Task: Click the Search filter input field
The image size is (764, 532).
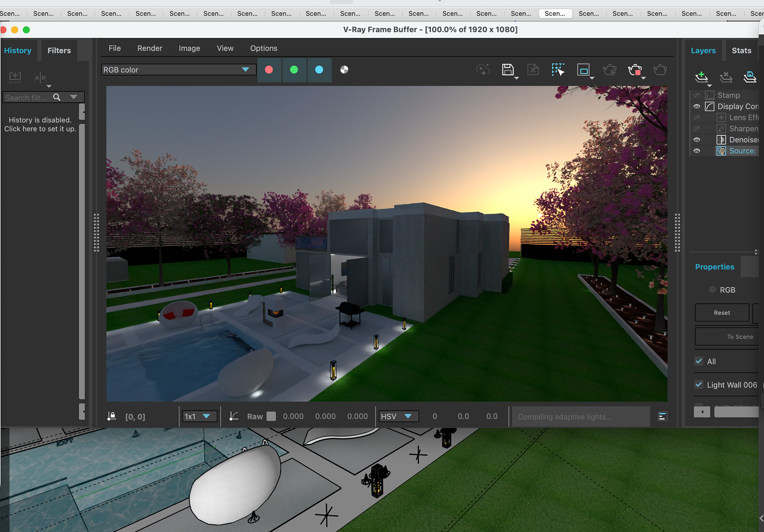Action: point(27,97)
